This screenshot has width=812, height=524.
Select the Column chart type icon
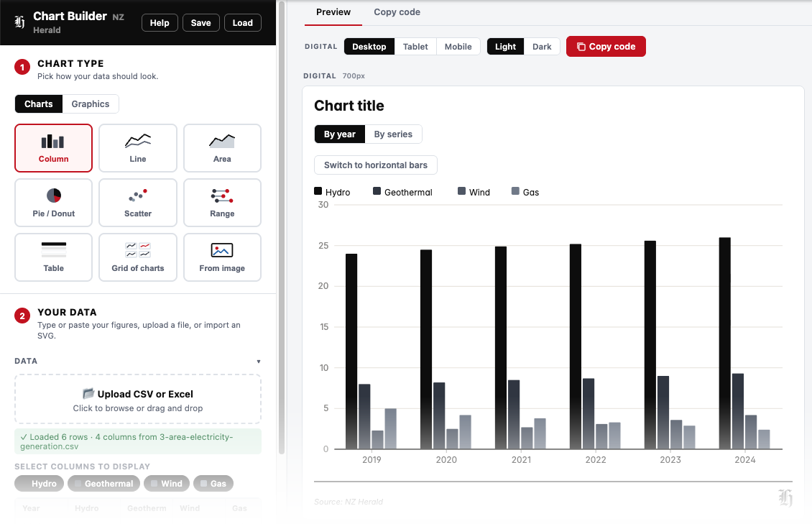click(53, 142)
